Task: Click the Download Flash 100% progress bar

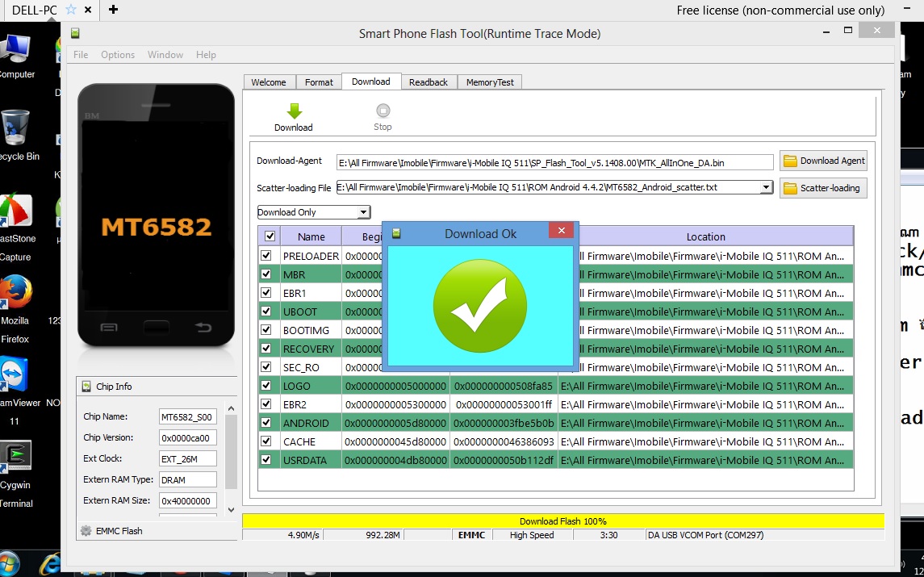Action: click(x=563, y=521)
